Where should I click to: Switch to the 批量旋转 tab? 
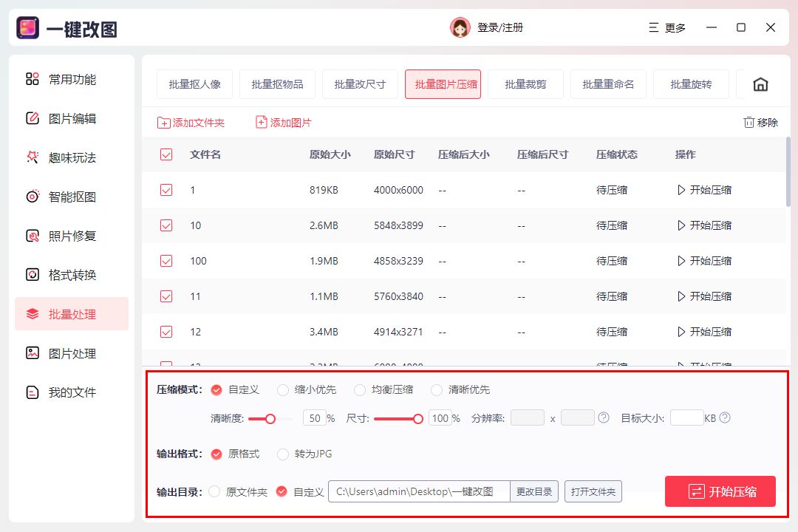(691, 84)
